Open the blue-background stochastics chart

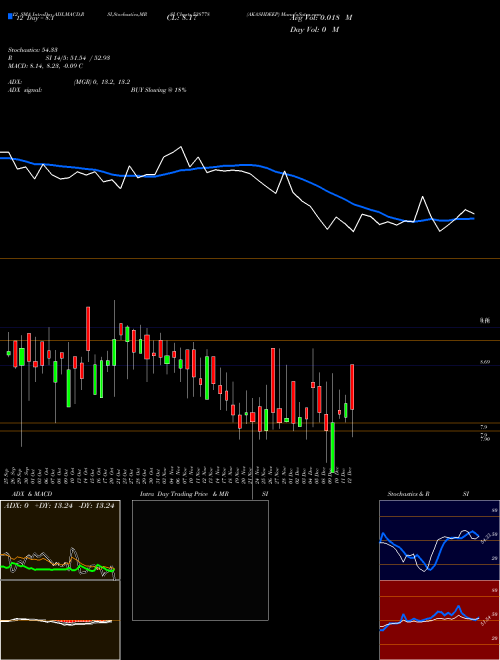[439, 540]
